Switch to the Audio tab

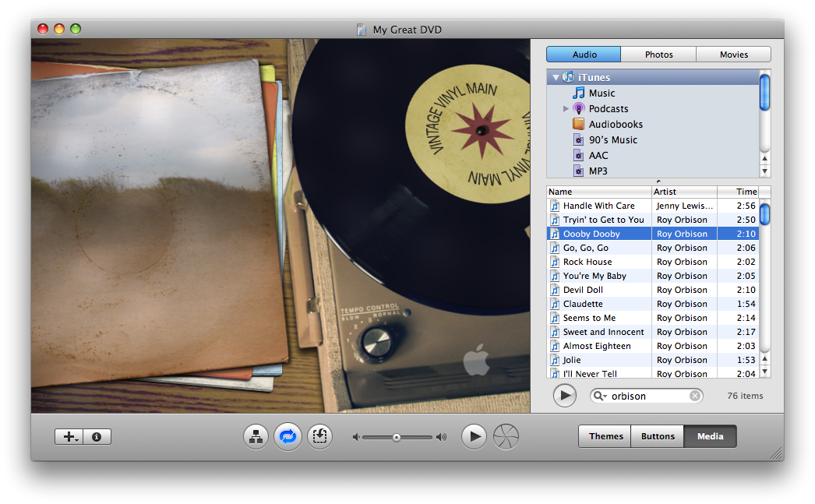tap(584, 55)
